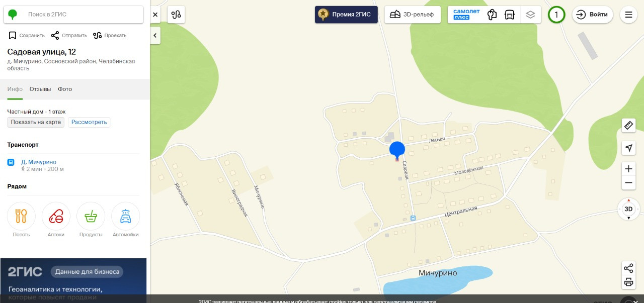Click the Поесть nearby category icon
644x303 pixels.
[x=21, y=217]
